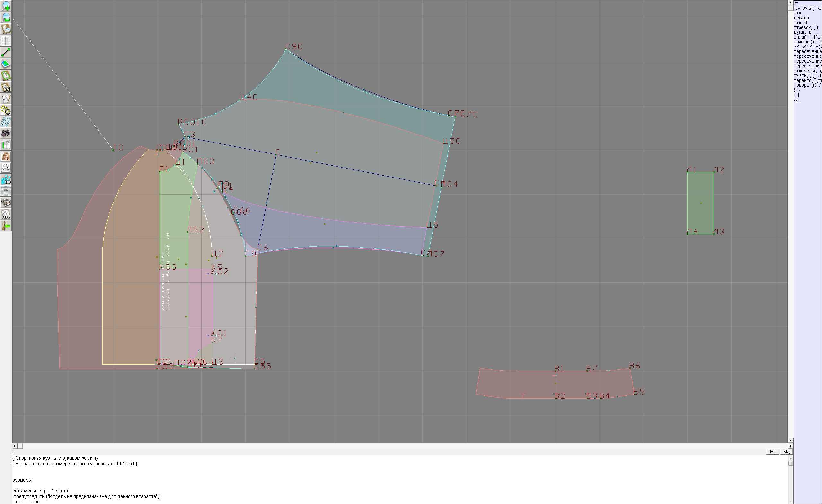Screen dimensions: 822x504
Task: Open the compass measurement tool
Action: point(6,99)
